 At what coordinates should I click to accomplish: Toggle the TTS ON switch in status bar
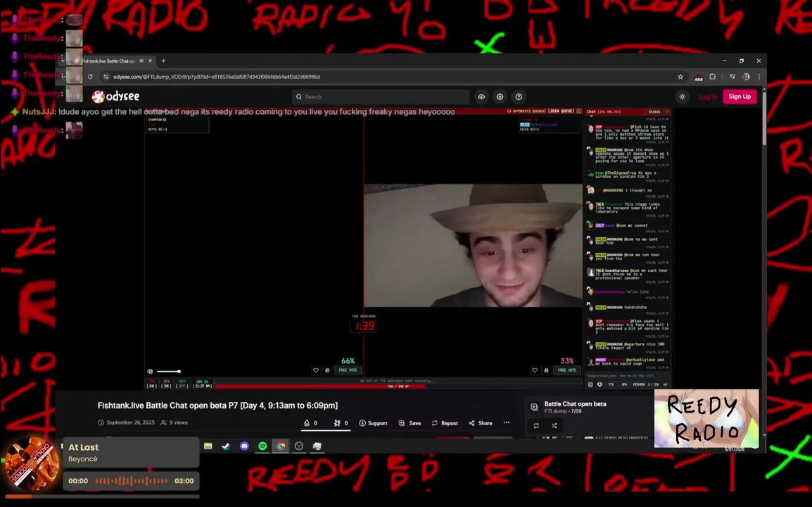(152, 384)
